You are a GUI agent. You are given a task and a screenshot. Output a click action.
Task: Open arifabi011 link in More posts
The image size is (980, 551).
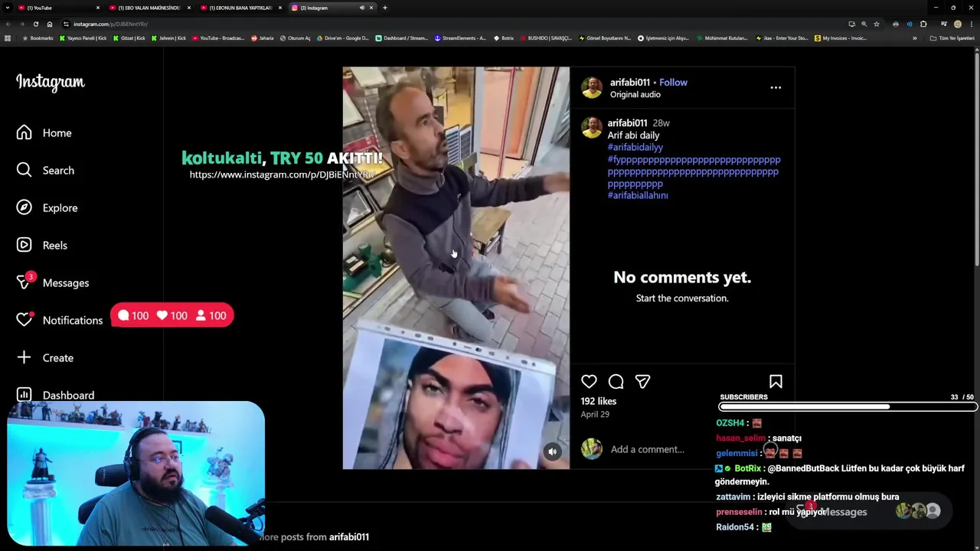(349, 537)
